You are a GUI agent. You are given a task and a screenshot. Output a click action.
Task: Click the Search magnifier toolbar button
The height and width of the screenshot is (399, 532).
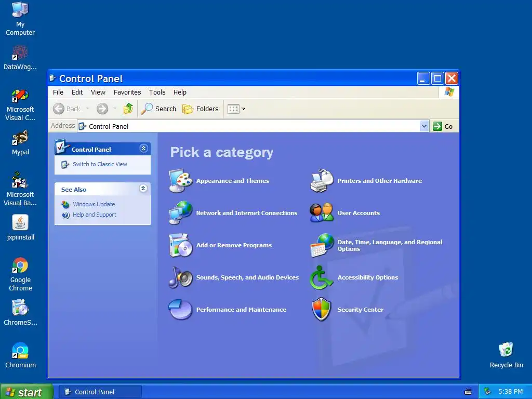coord(158,109)
